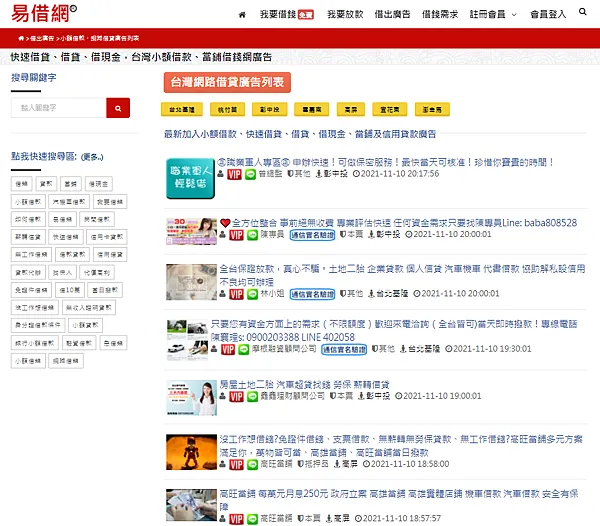This screenshot has width=600, height=526.
Task: Click the LINE icon in the 18:58:00 listing
Action: (x=252, y=464)
